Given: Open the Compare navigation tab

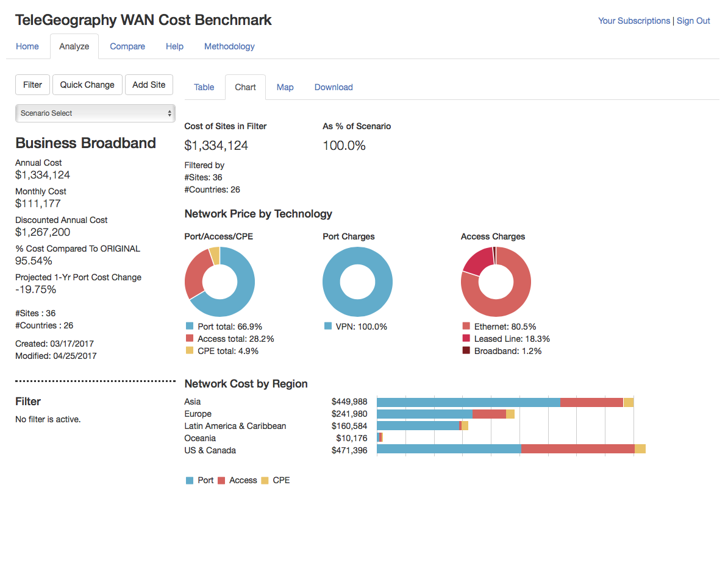Looking at the screenshot, I should [127, 46].
